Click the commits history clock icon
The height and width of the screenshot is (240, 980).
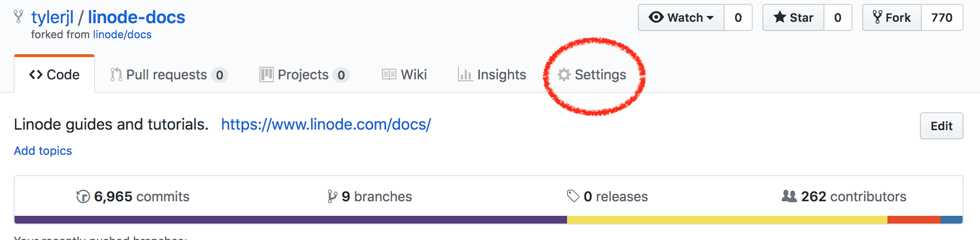83,196
